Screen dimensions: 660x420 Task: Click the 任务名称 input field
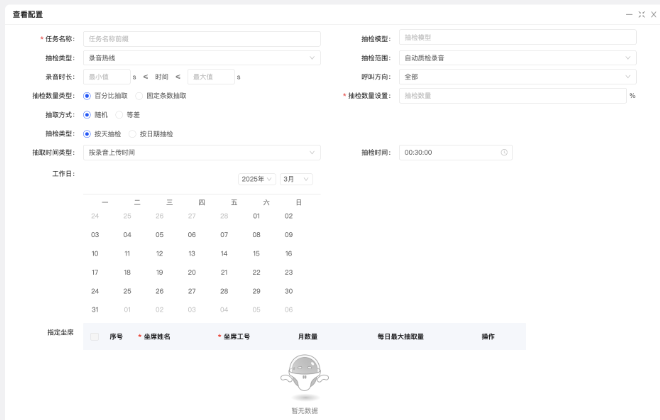pyautogui.click(x=201, y=39)
